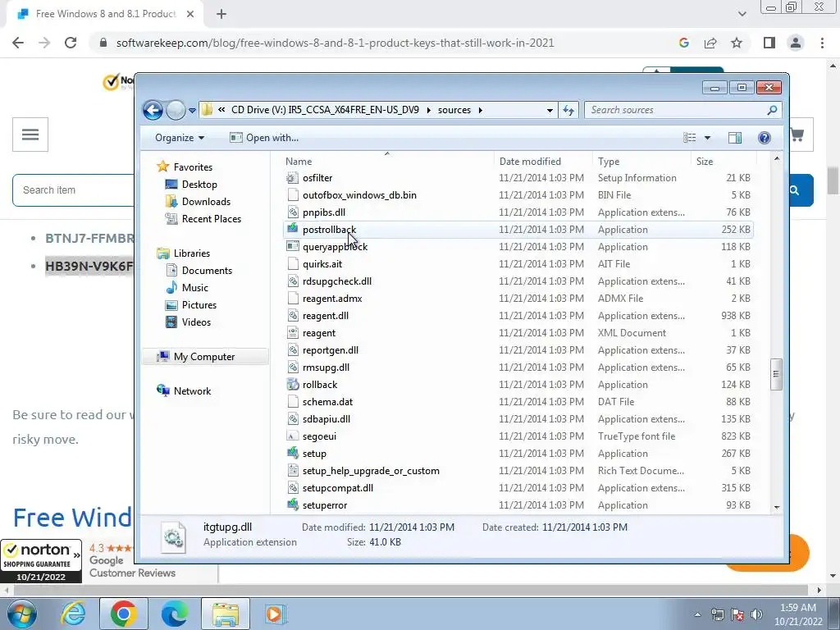The width and height of the screenshot is (840, 630).
Task: Click the Chrome share page icon
Action: (x=710, y=43)
